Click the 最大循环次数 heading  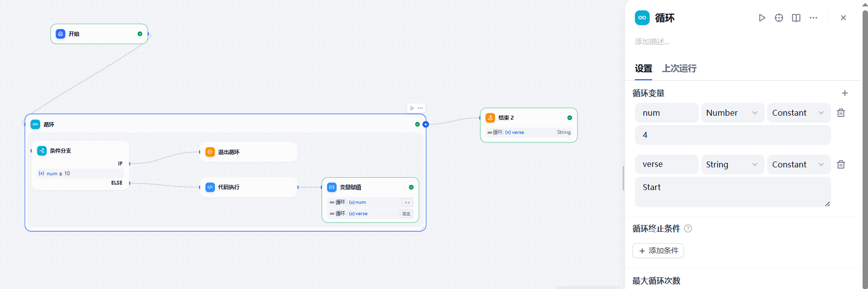click(656, 281)
